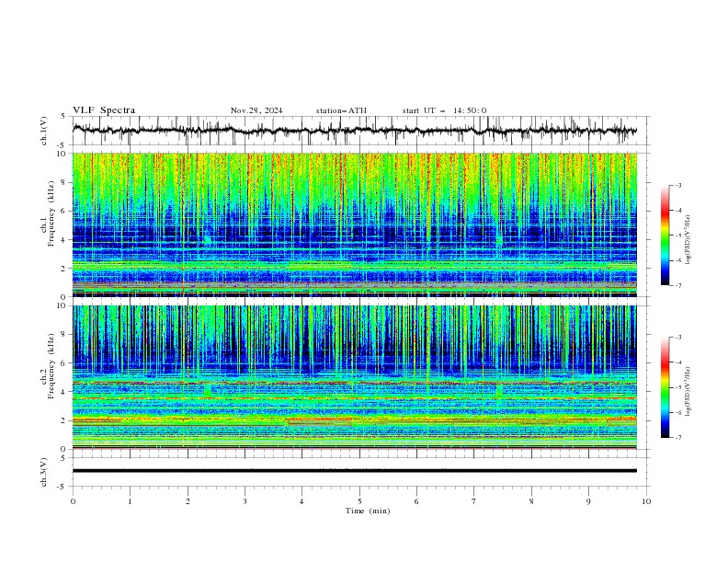The image size is (728, 563).
Task: Click time axis tick label "1"
Action: (x=130, y=501)
